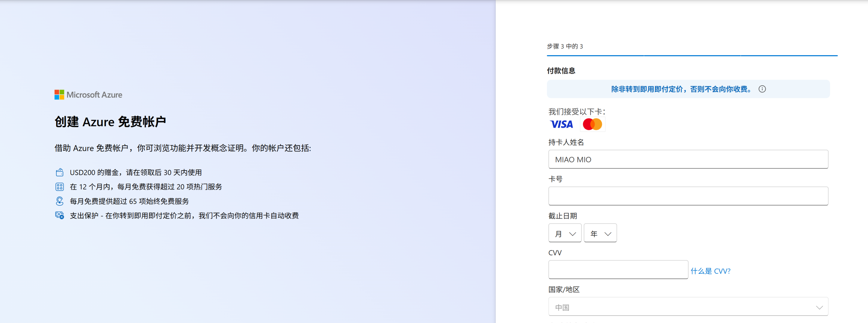Click the Microsoft Azure logo

(x=88, y=95)
